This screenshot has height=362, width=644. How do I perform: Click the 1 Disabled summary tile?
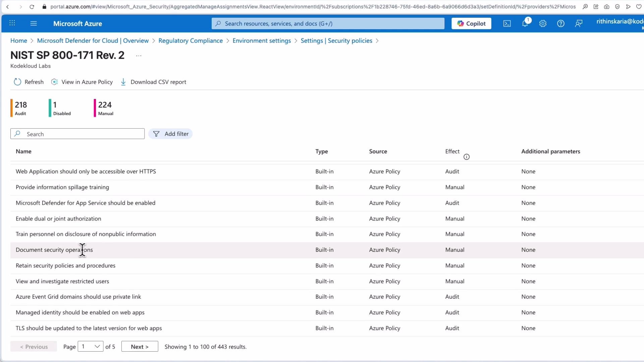pyautogui.click(x=60, y=108)
